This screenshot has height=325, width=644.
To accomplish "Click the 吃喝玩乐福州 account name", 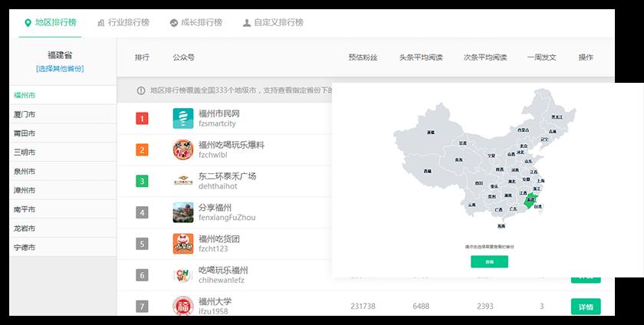I will click(223, 271).
